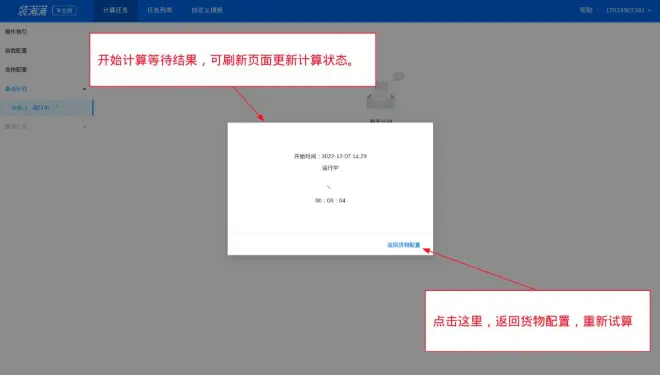Click the 专业版 badge beside the logo
Viewport: 660px width, 375px height.
click(64, 11)
